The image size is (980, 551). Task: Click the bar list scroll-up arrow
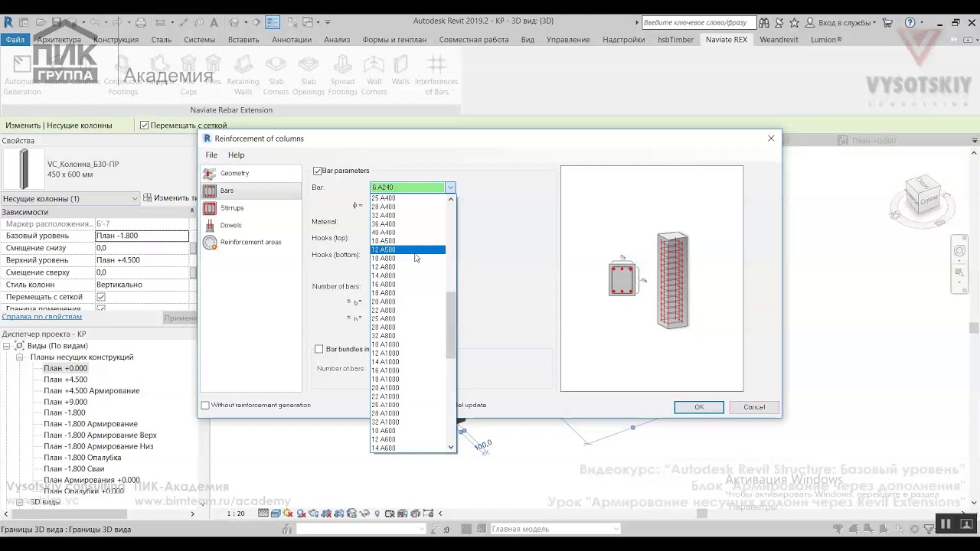[x=451, y=200]
